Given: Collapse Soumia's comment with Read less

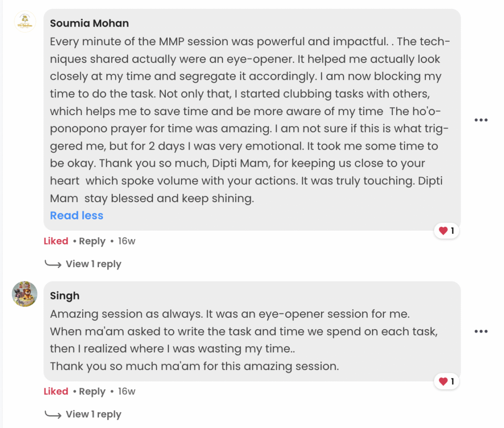Looking at the screenshot, I should pos(76,215).
